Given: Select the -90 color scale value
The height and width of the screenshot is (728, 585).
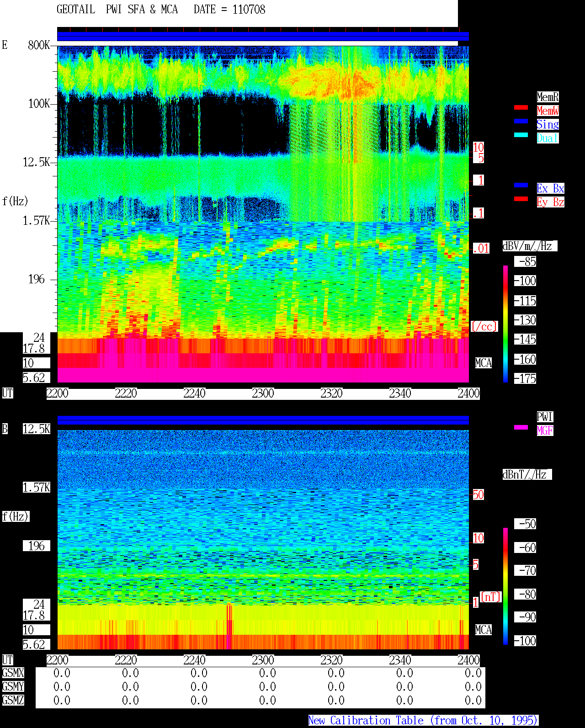Looking at the screenshot, I should (x=525, y=617).
